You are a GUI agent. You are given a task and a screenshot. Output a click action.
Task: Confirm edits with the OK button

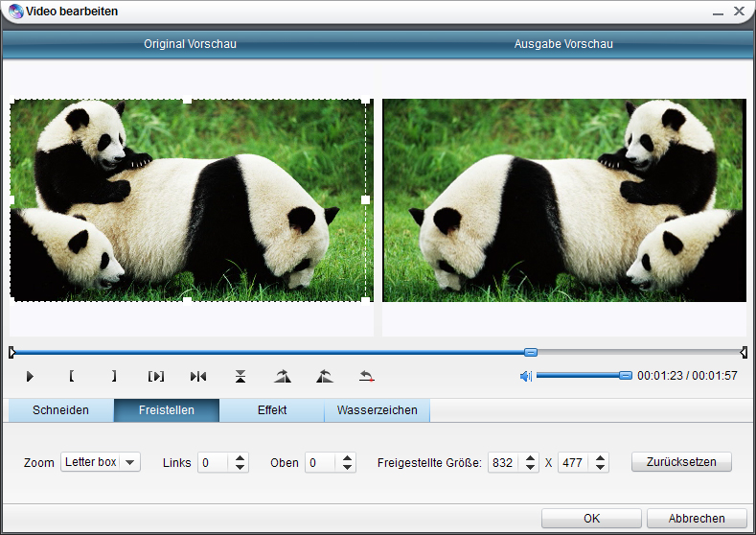(591, 518)
